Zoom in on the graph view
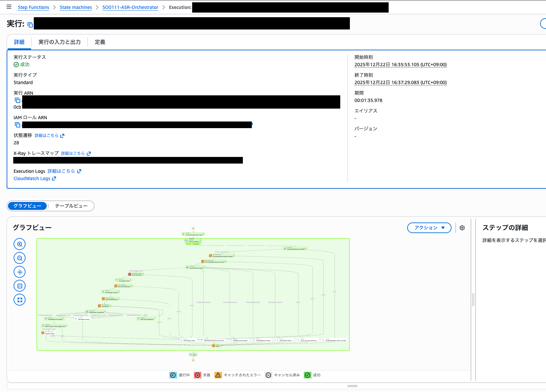The width and height of the screenshot is (546, 392). 20,244
